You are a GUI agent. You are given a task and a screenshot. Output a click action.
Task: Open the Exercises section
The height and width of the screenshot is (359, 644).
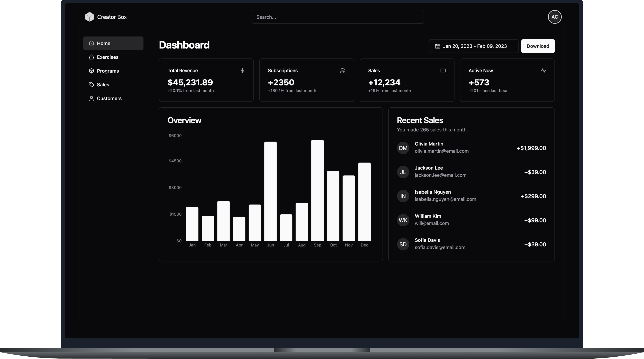tap(113, 57)
